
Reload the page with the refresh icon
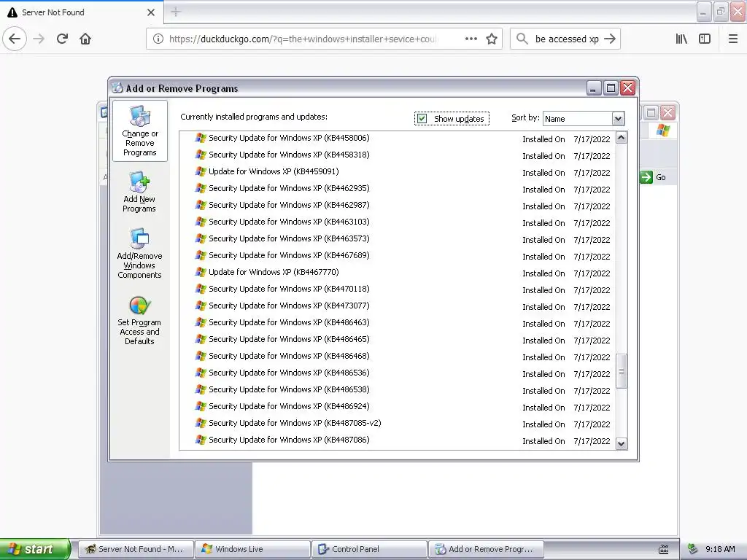pyautogui.click(x=63, y=39)
